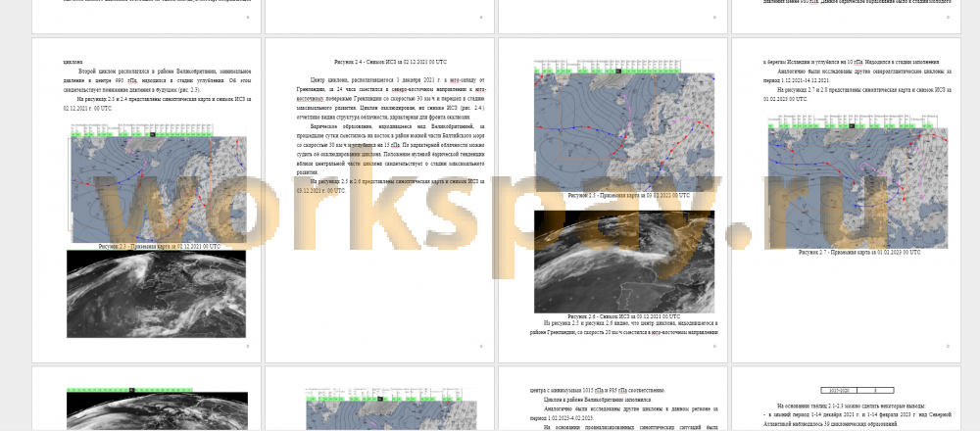Click caption 'Рисунок 2.3 - Приземная карта за 02.12.2021'
This screenshot has width=980, height=431.
pos(160,247)
